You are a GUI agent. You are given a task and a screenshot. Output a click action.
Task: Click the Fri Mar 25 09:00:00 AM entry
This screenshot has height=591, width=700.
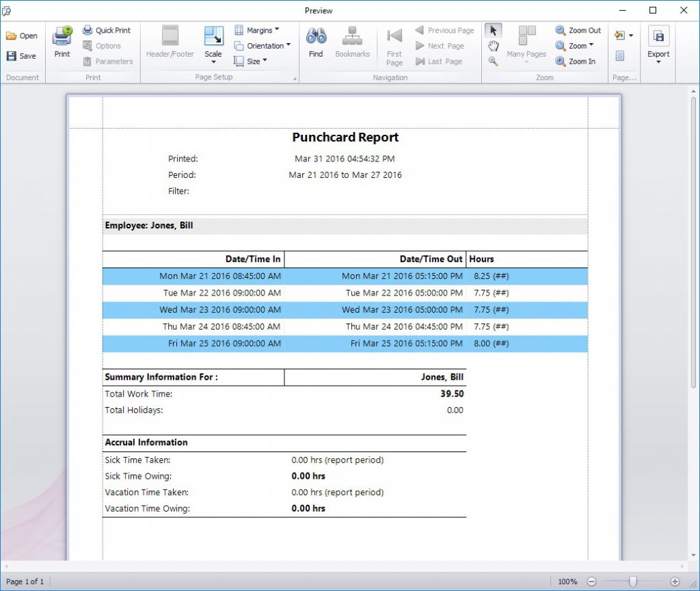pyautogui.click(x=224, y=343)
